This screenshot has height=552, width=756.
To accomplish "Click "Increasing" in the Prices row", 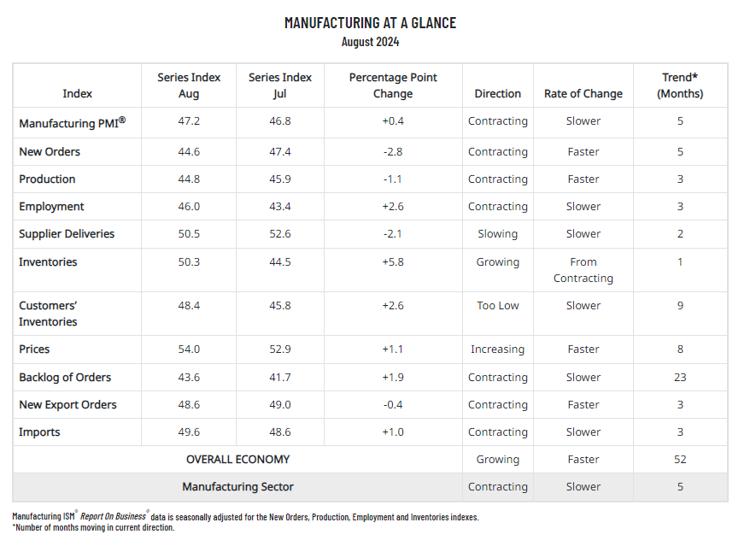I will point(497,349).
